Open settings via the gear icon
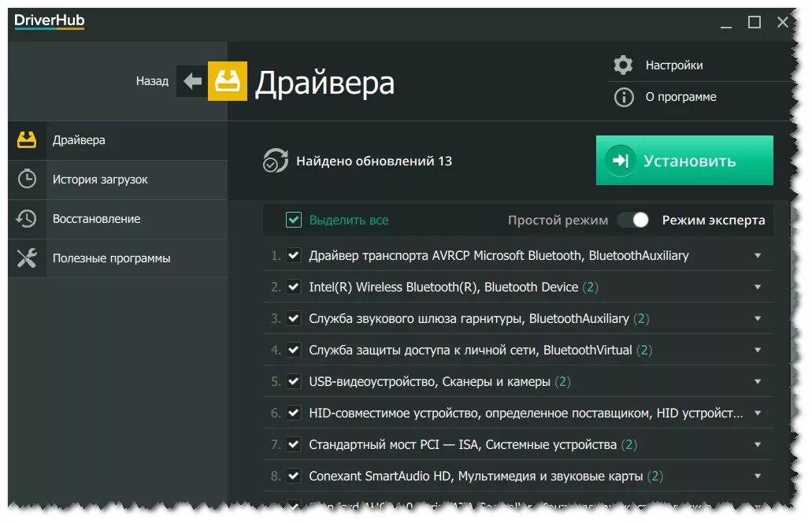 pos(623,65)
